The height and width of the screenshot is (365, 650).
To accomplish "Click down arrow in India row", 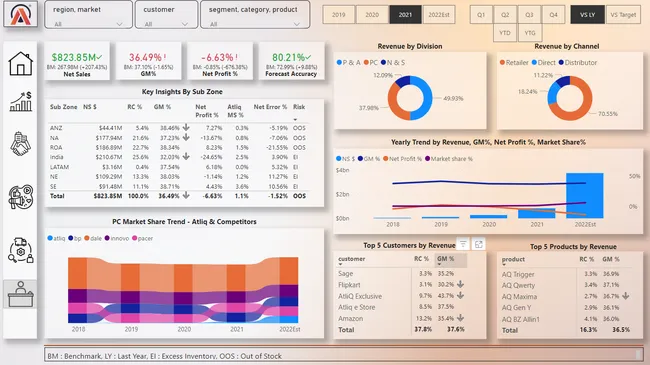I will click(x=186, y=156).
